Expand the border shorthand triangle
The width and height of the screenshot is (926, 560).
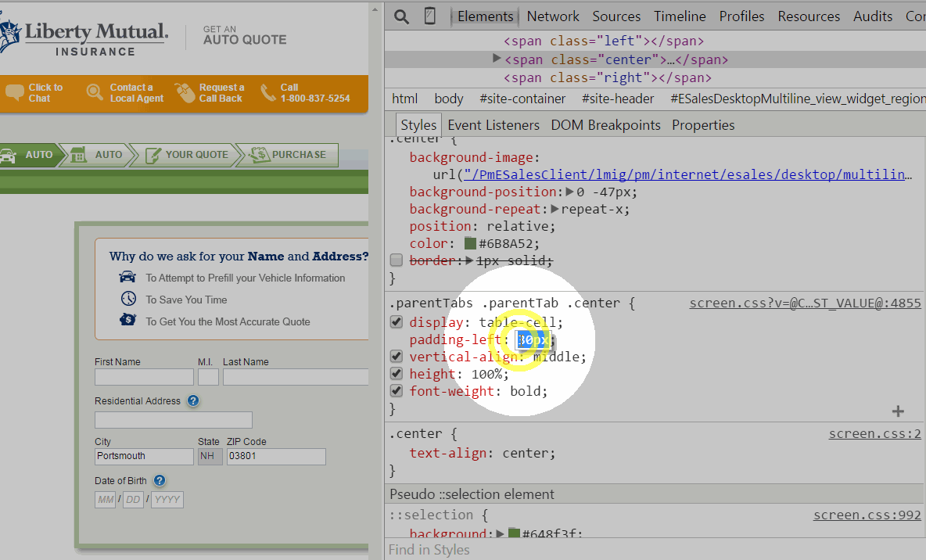coord(469,260)
